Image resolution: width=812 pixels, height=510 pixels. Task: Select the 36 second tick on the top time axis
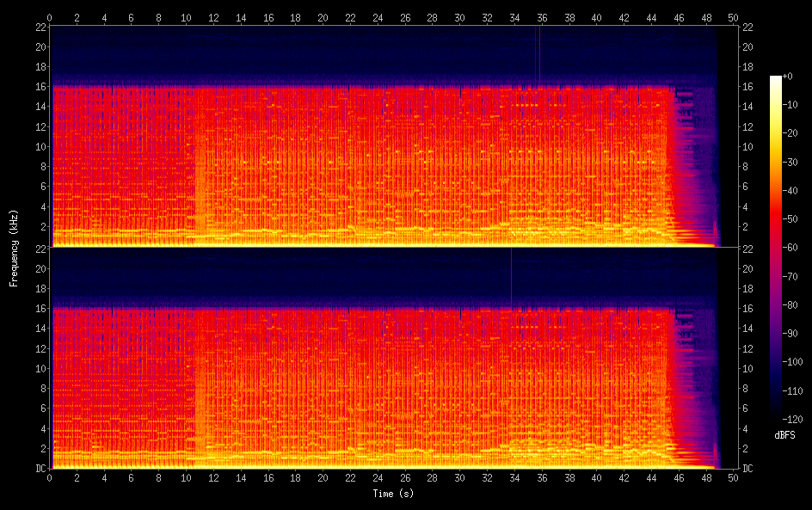(x=541, y=16)
